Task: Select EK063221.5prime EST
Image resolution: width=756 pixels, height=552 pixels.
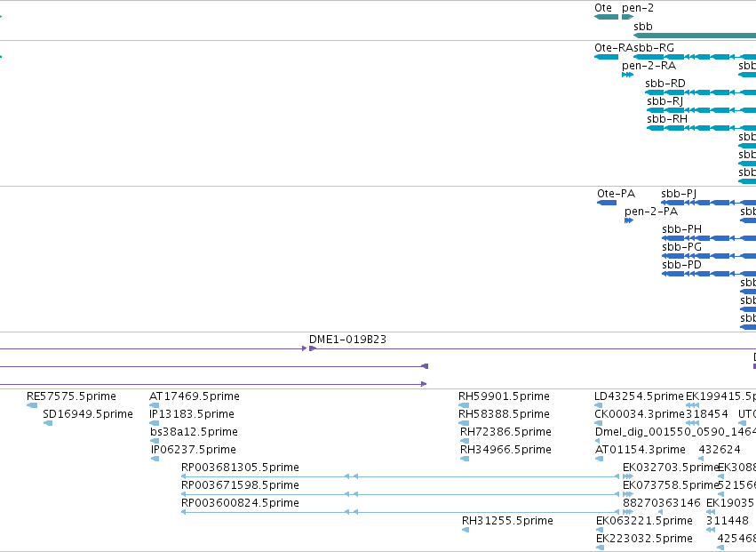Action: (600, 530)
